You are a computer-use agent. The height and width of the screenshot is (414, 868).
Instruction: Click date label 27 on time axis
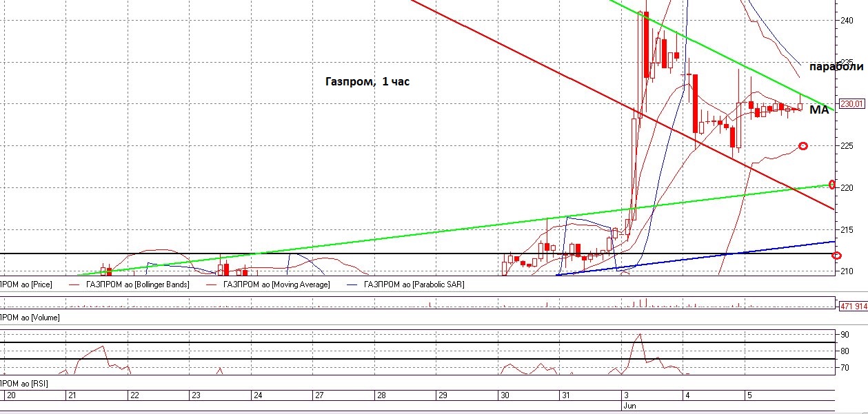[x=319, y=395]
